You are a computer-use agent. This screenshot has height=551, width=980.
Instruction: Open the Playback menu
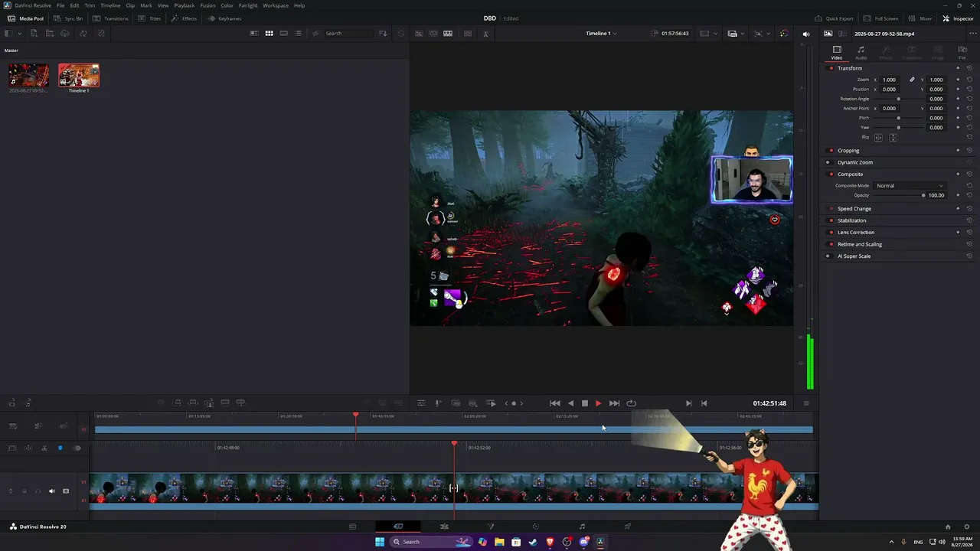[185, 5]
